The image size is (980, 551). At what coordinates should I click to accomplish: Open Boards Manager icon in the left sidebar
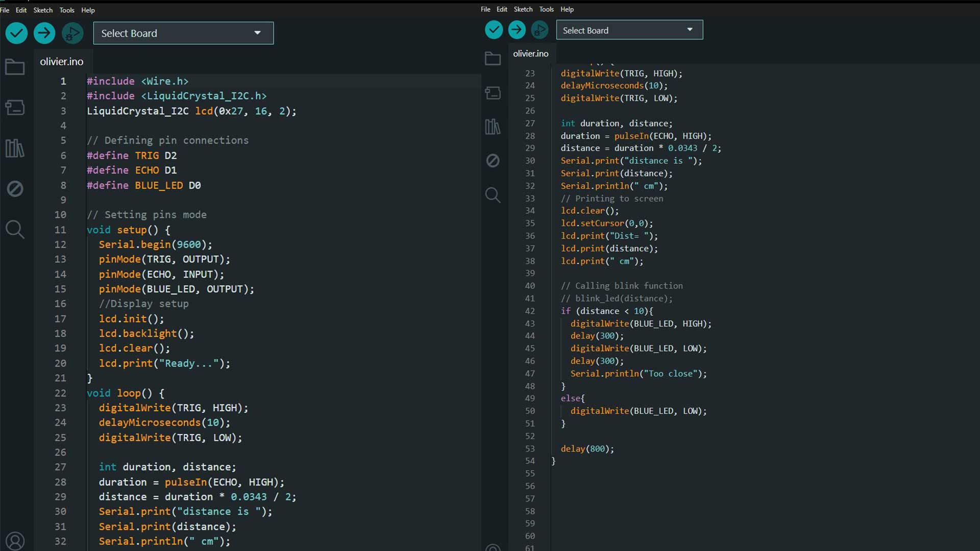(x=15, y=107)
